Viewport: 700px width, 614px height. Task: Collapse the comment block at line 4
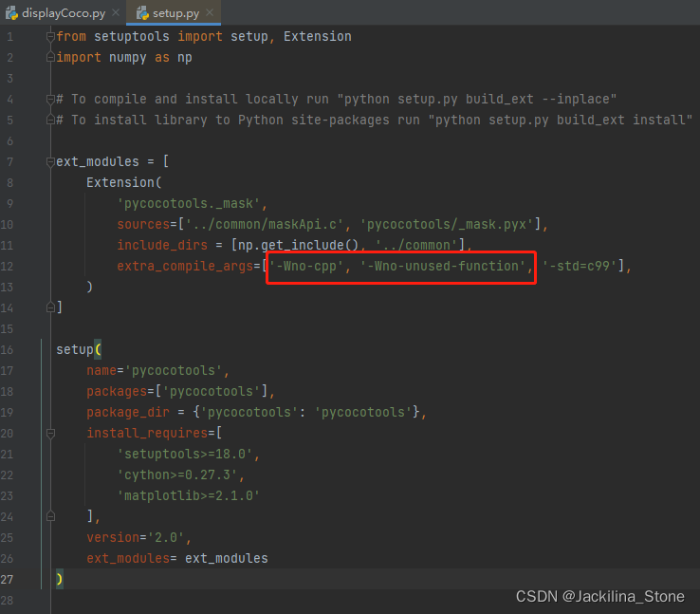click(x=50, y=99)
